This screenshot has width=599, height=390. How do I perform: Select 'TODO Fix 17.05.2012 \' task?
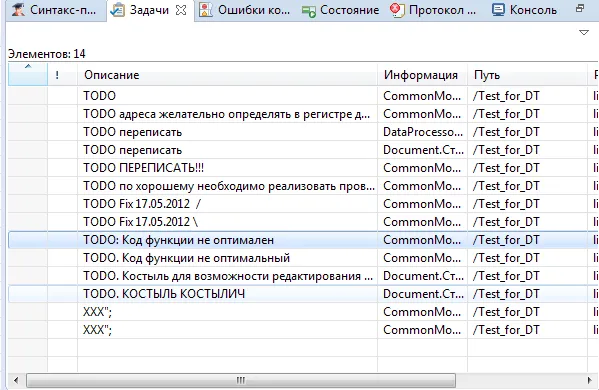303,222
